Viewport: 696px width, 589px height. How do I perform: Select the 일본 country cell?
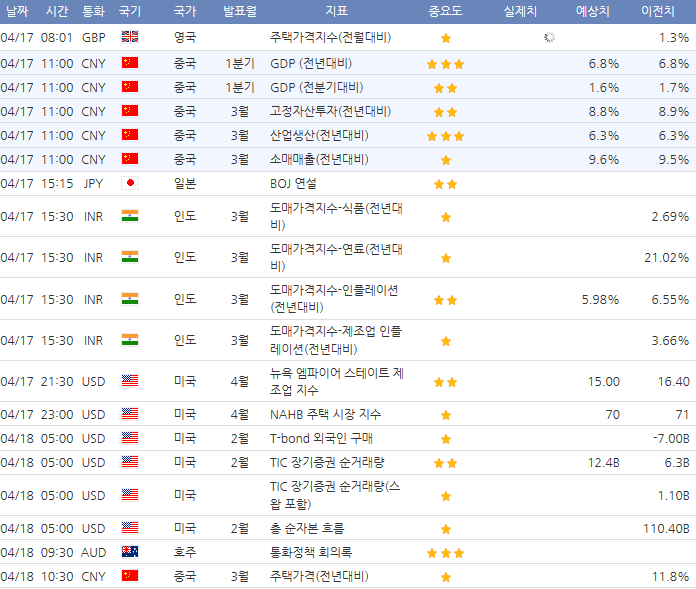[185, 183]
